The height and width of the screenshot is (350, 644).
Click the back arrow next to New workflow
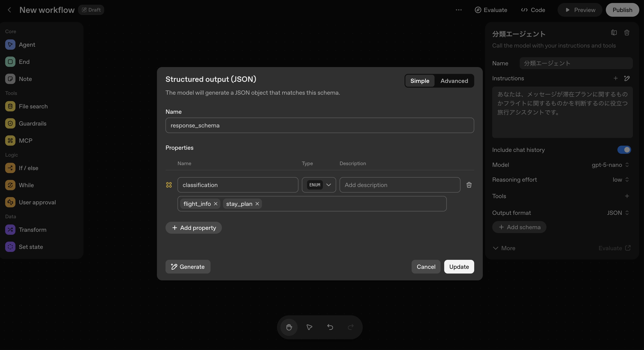[9, 10]
